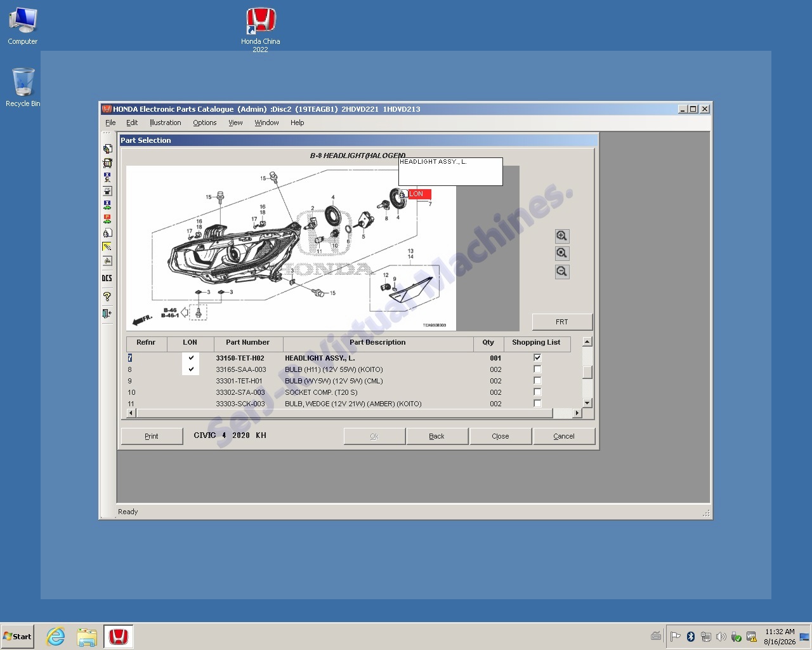Select the Recycle Bin desktop icon

coord(23,88)
